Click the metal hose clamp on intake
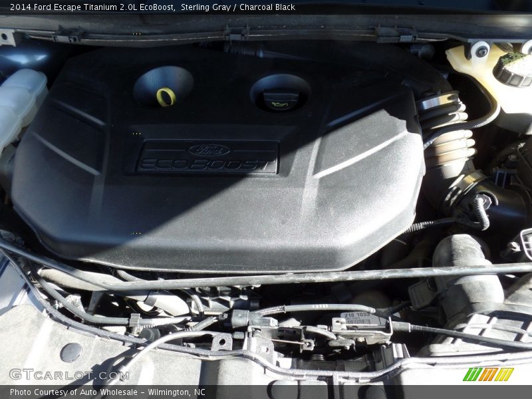This screenshot has height=399, width=532. click(440, 102)
